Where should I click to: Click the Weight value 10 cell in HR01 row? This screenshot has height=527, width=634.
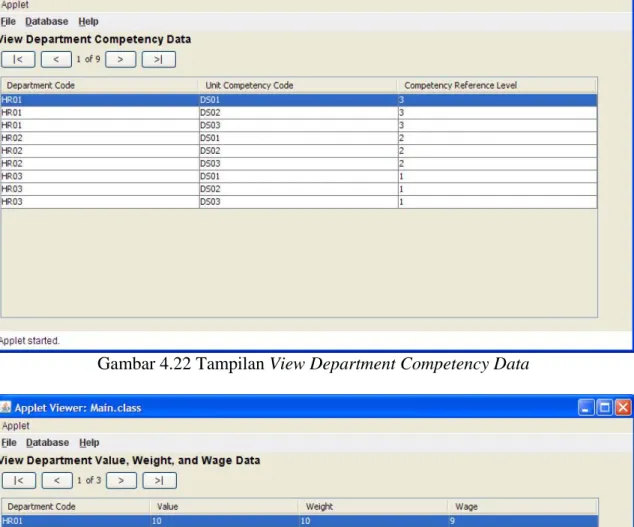click(x=374, y=521)
